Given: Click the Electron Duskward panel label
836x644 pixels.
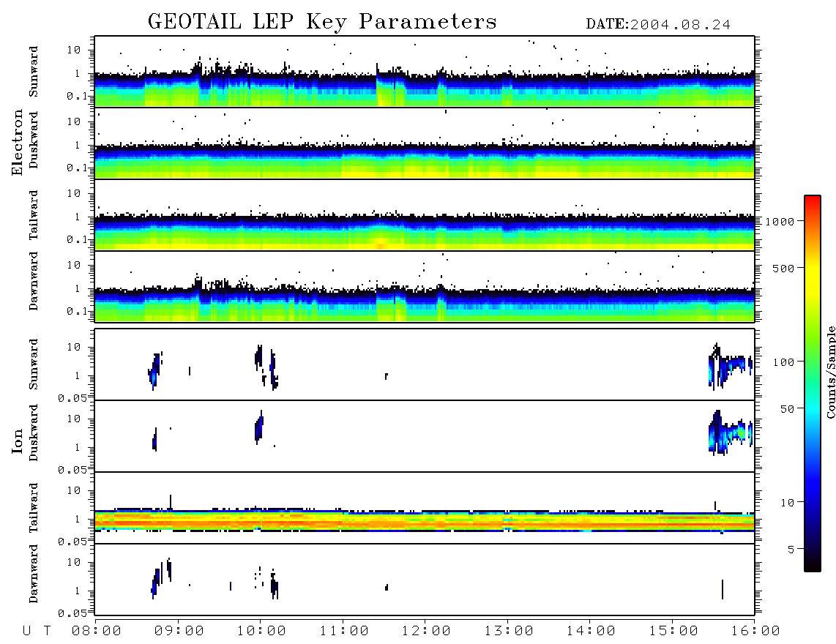Looking at the screenshot, I should point(34,140).
